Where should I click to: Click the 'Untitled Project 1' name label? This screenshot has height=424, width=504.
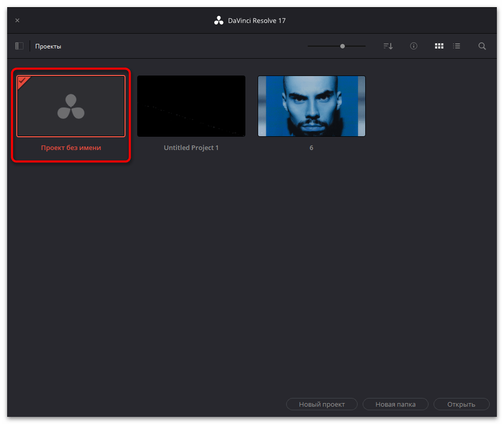pos(191,148)
